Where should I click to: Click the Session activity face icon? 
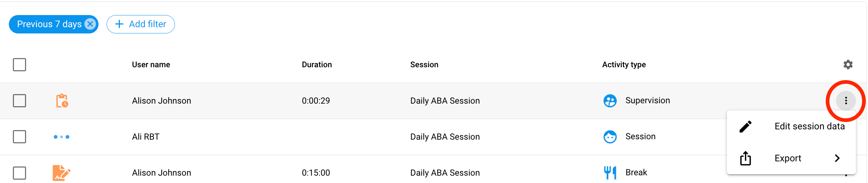click(610, 137)
